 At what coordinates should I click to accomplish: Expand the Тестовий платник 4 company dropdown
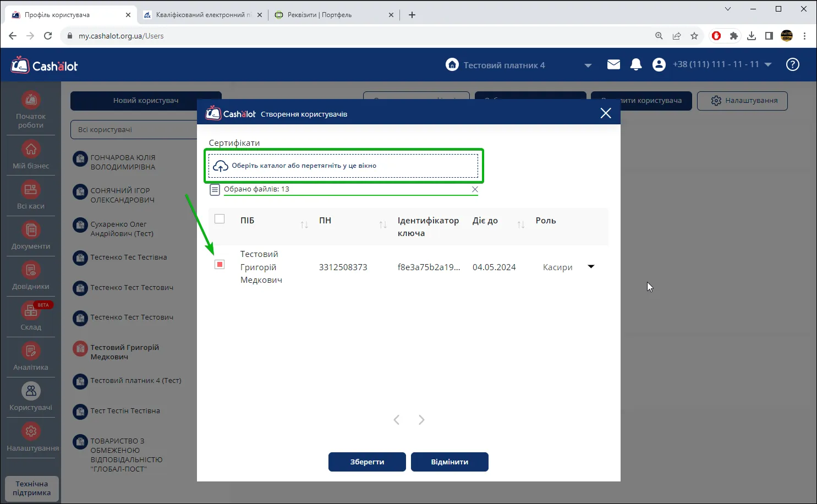click(x=588, y=65)
